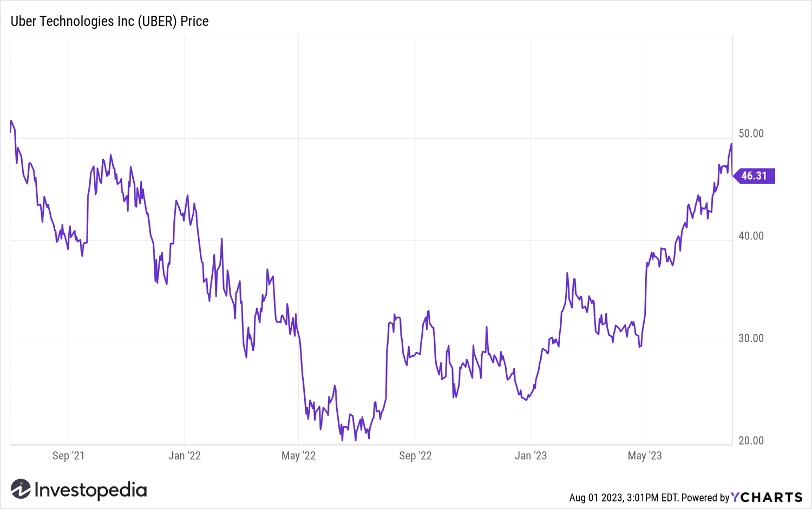The width and height of the screenshot is (812, 509).
Task: Click the Investopedia wordmark text
Action: pos(90,490)
